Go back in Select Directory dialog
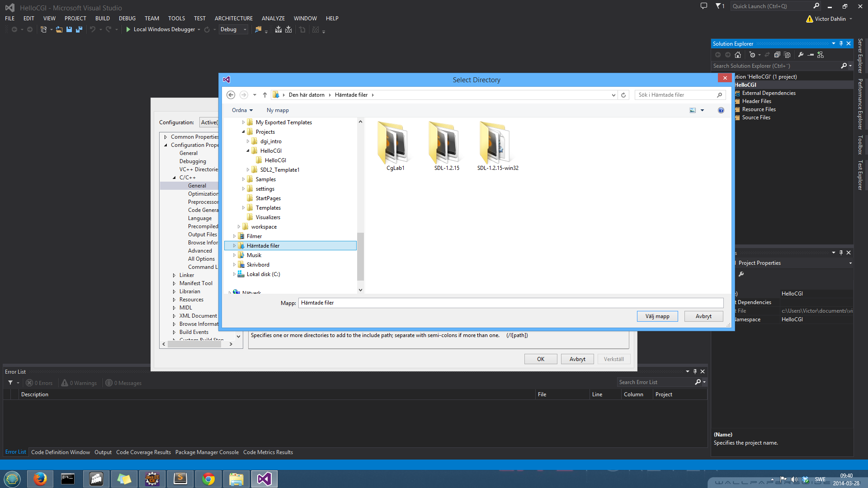This screenshot has height=488, width=868. pos(231,95)
